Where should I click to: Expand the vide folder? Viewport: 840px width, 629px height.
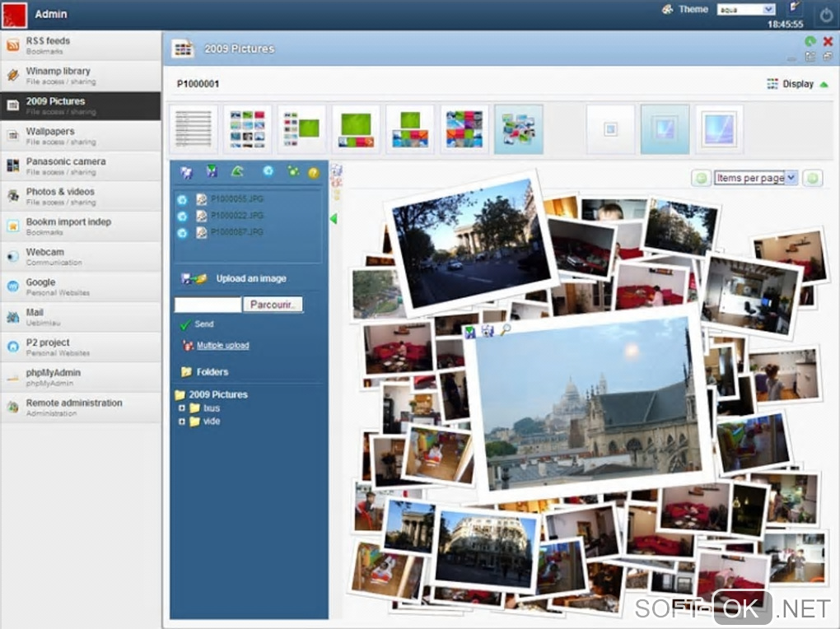click(x=182, y=422)
